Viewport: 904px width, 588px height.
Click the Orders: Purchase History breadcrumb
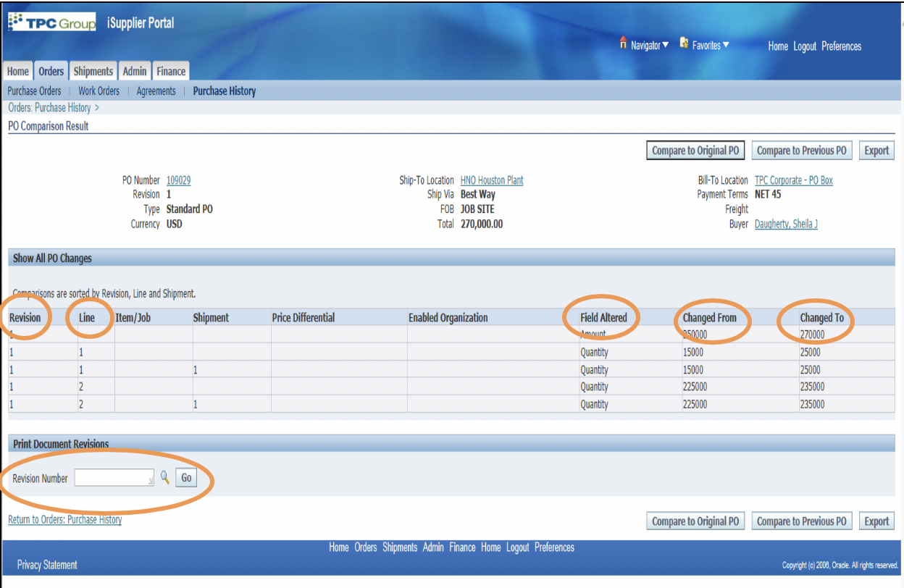(x=49, y=108)
